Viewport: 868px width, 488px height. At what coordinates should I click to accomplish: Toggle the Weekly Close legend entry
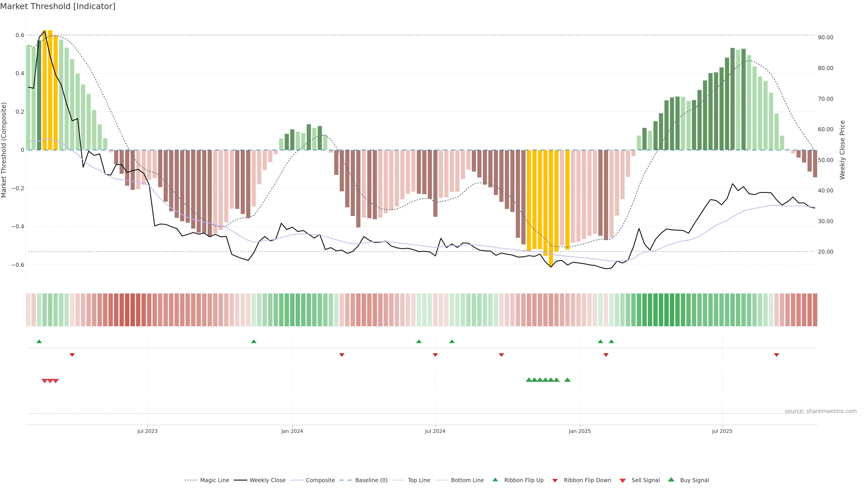[267, 480]
